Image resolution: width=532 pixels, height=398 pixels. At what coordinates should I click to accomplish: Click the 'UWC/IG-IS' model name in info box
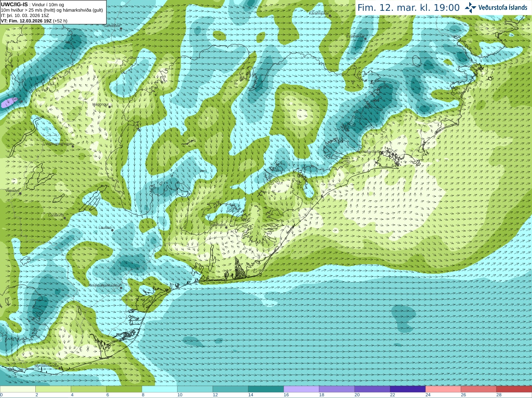14,5
